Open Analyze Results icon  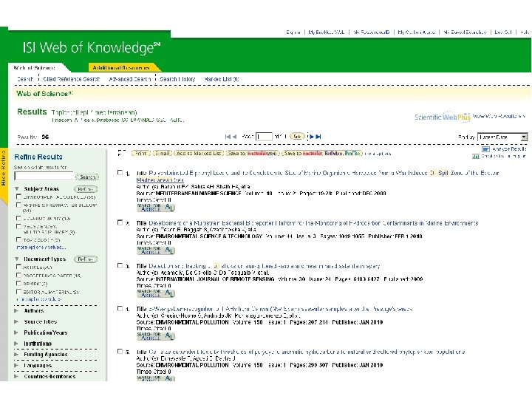click(486, 149)
